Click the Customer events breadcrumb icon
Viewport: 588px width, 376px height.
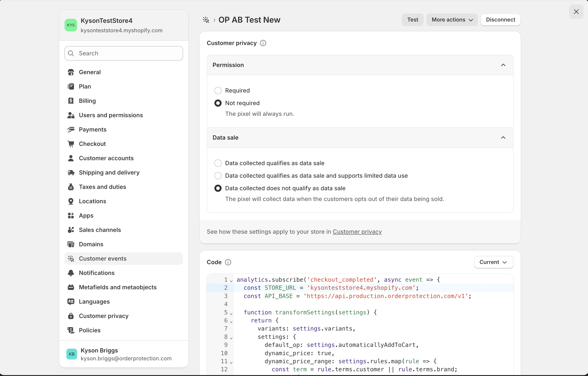[206, 20]
